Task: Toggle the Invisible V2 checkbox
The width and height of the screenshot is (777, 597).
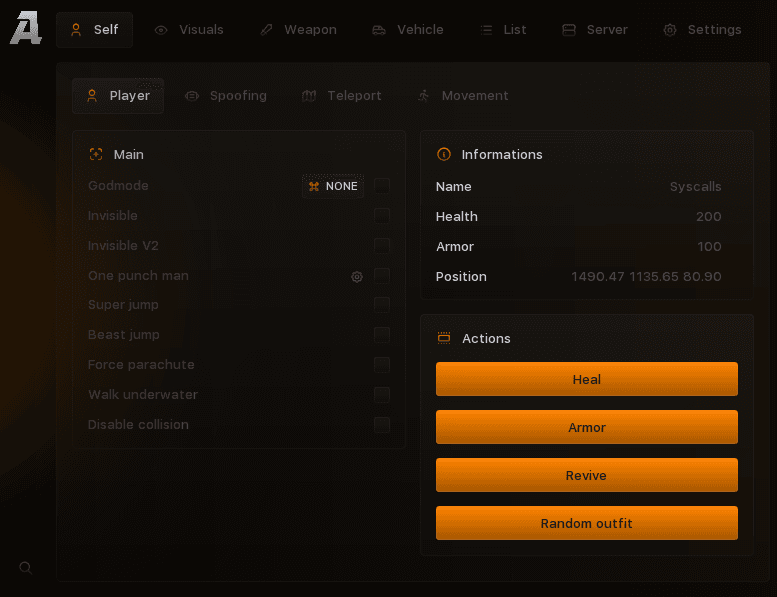Action: click(x=382, y=246)
